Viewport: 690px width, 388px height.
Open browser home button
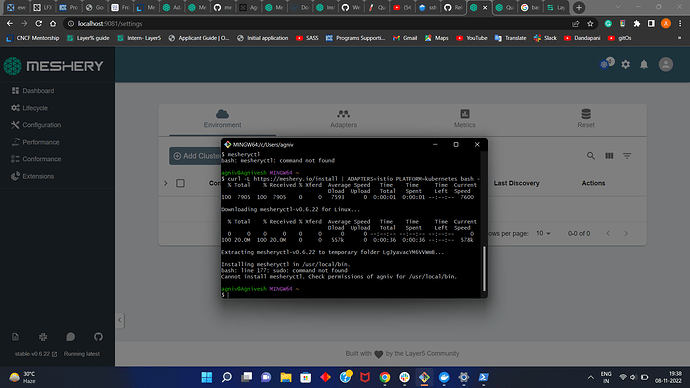(x=53, y=24)
